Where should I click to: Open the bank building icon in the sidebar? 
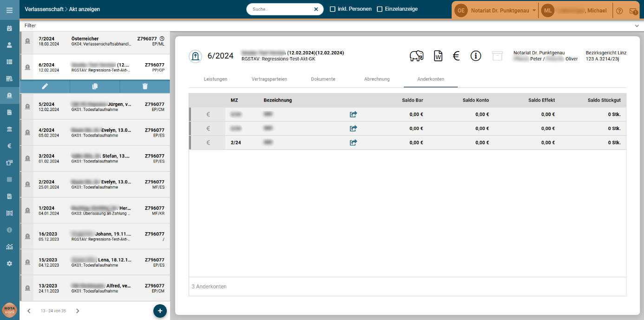(9, 129)
